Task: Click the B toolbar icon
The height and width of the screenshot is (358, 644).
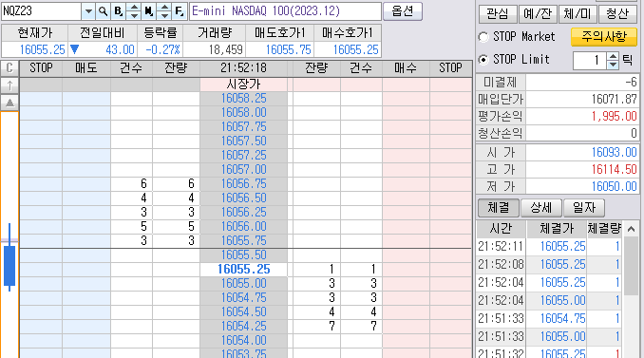Action: coord(119,11)
